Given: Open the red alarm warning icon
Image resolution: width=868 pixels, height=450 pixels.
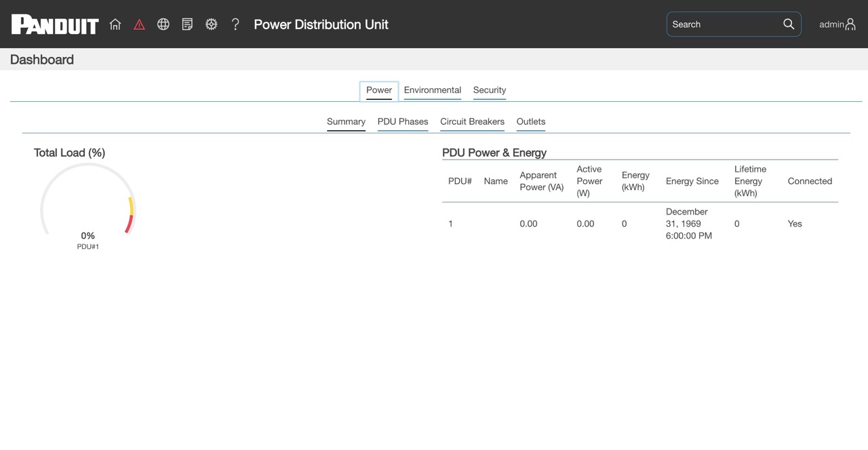Looking at the screenshot, I should pos(139,24).
